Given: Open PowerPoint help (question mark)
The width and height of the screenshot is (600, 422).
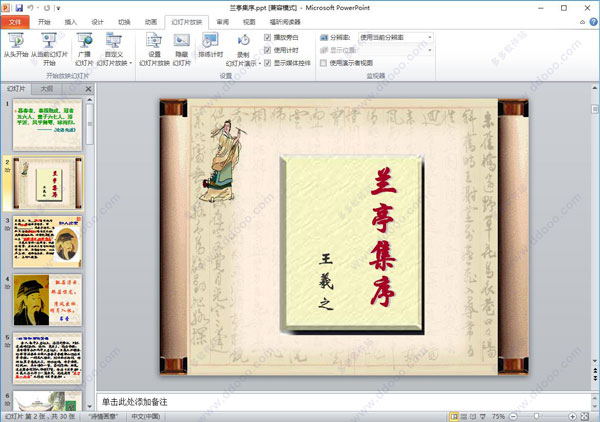Looking at the screenshot, I should [593, 22].
